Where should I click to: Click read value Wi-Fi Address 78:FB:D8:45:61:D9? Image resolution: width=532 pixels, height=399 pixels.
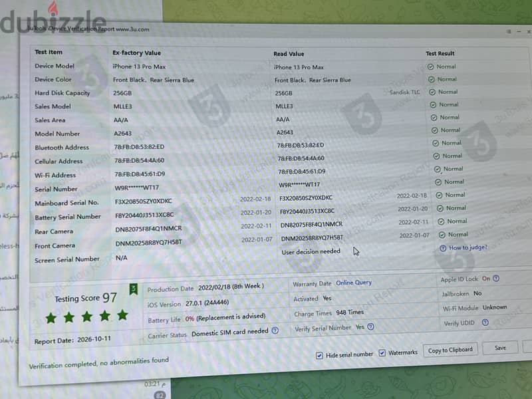click(x=302, y=172)
